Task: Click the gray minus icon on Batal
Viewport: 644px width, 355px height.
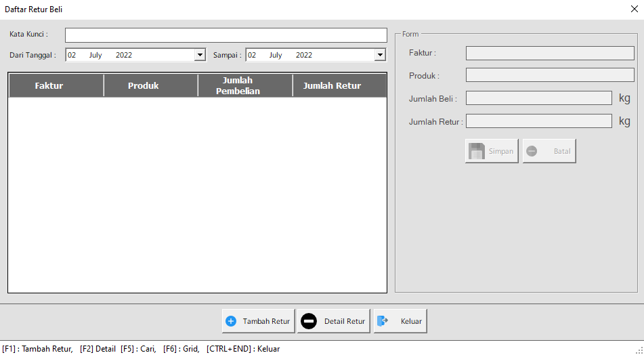Action: [532, 151]
